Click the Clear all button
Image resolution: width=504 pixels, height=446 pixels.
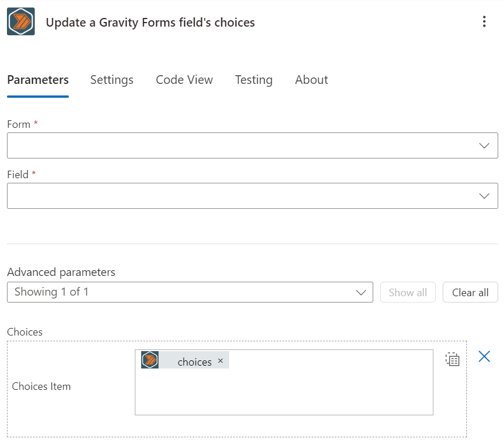pos(470,292)
